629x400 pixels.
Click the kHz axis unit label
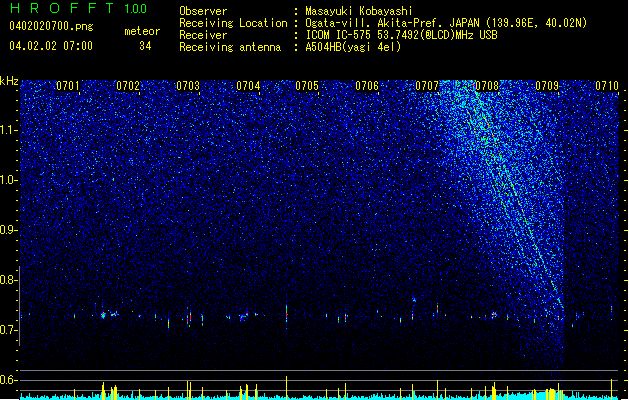(9, 81)
